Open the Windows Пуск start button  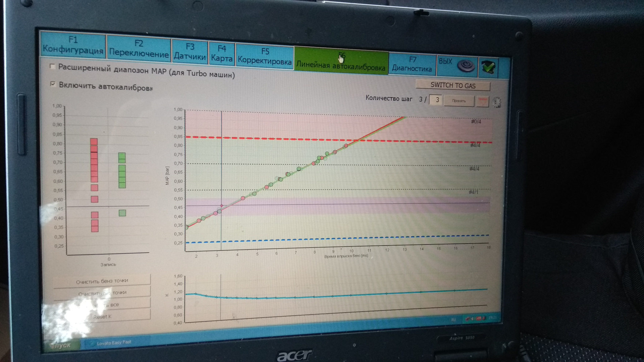[x=61, y=345]
